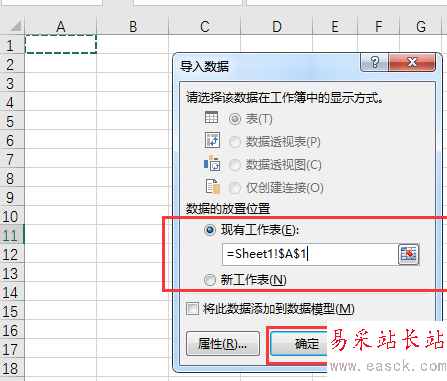Click the =Sheet1!$A$1 reference input field
Viewport: 447px width, 381px height.
pos(310,255)
